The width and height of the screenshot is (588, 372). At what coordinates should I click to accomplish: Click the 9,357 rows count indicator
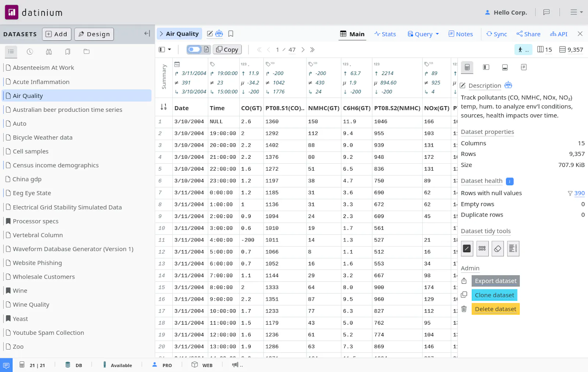point(571,50)
